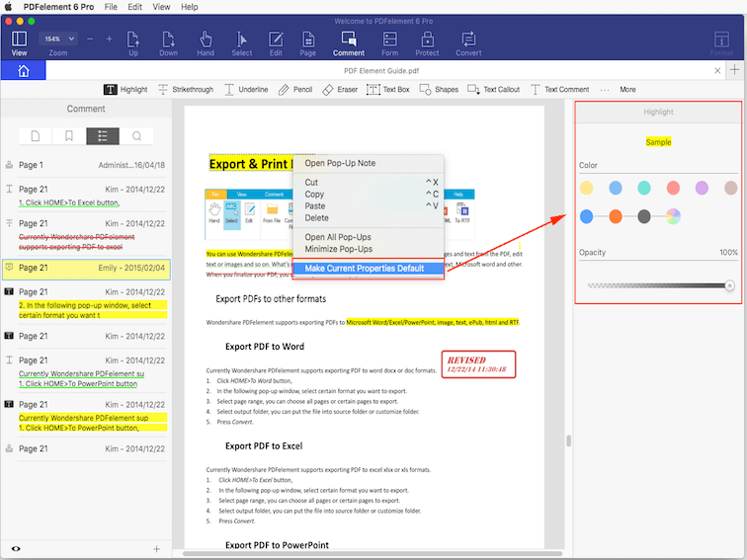The width and height of the screenshot is (747, 560).
Task: Open the Protect tool
Action: click(427, 43)
